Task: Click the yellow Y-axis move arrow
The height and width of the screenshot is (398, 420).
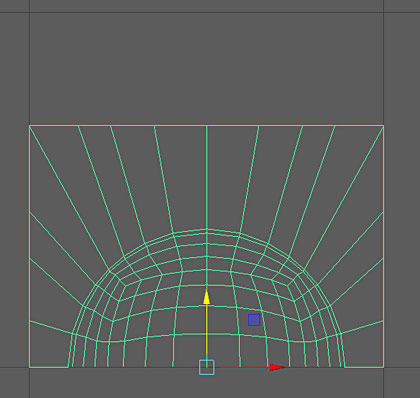Action: click(207, 297)
